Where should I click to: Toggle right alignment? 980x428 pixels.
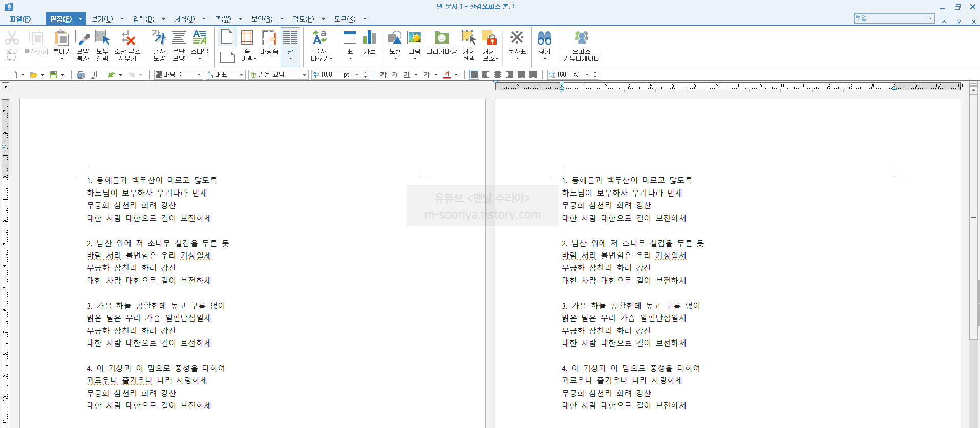coord(509,75)
